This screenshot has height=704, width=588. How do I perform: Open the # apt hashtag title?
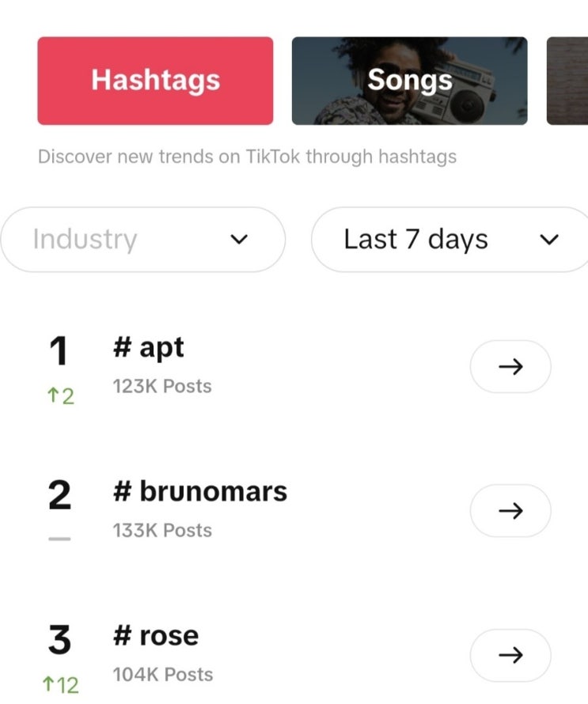(149, 347)
